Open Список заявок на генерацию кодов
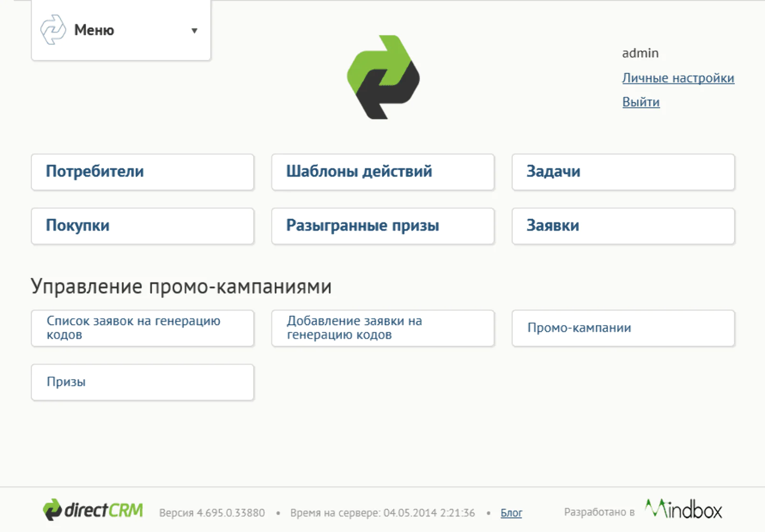 [143, 328]
